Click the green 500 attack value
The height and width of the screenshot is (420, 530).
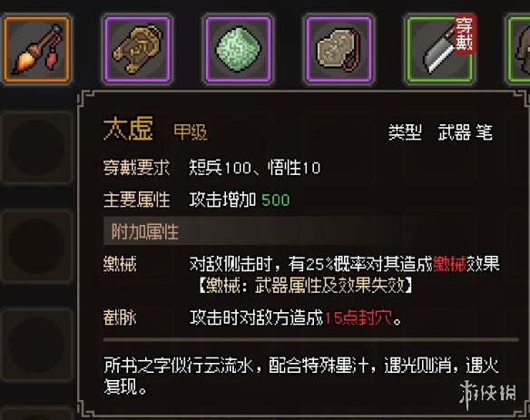tap(276, 200)
